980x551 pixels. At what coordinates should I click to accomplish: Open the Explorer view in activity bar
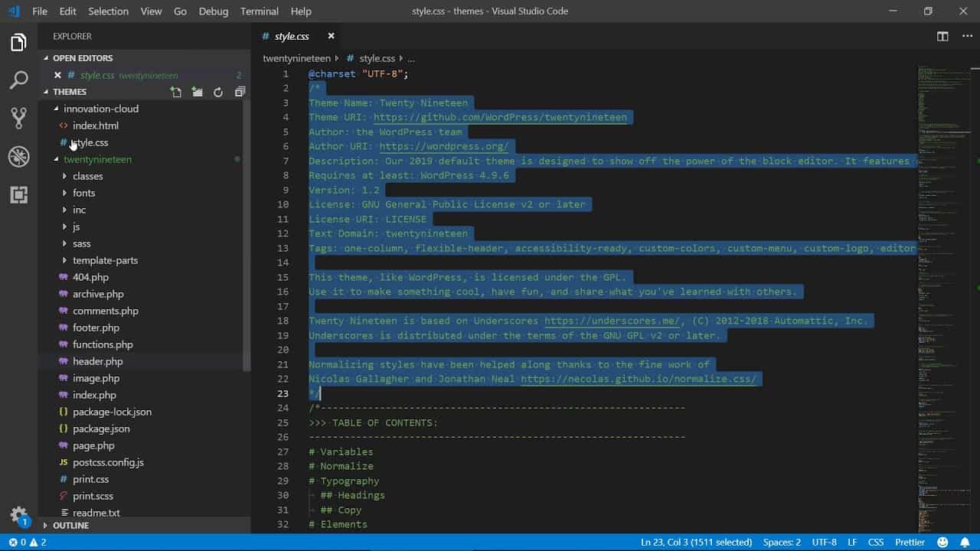pos(18,43)
